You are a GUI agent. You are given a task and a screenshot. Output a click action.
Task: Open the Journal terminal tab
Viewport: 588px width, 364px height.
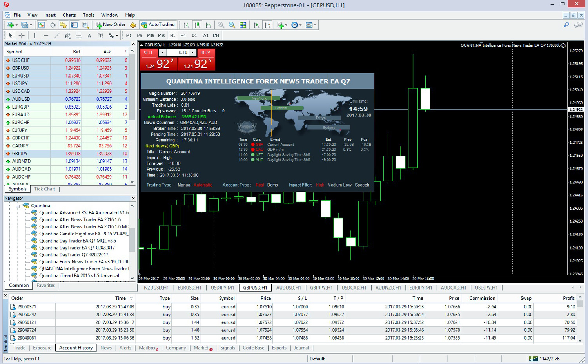tap(301, 348)
